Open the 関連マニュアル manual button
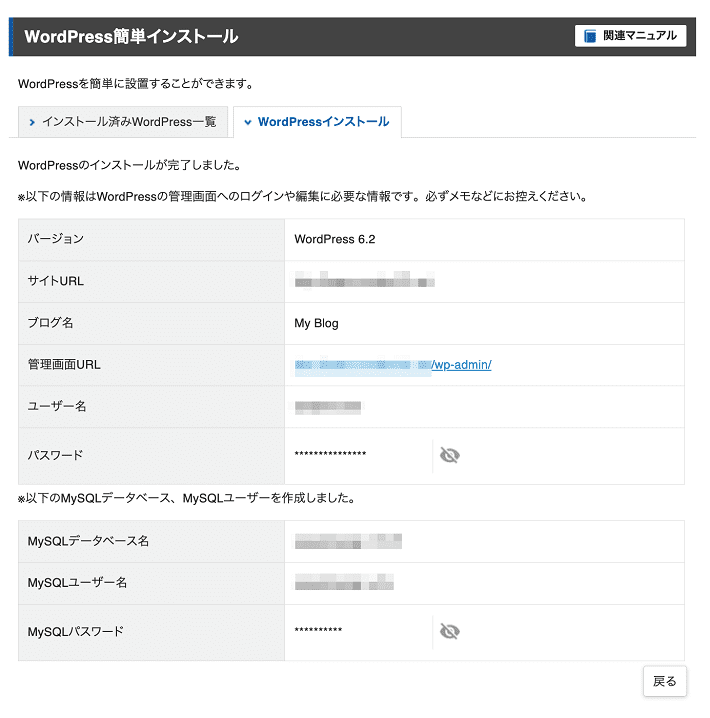 tap(630, 36)
